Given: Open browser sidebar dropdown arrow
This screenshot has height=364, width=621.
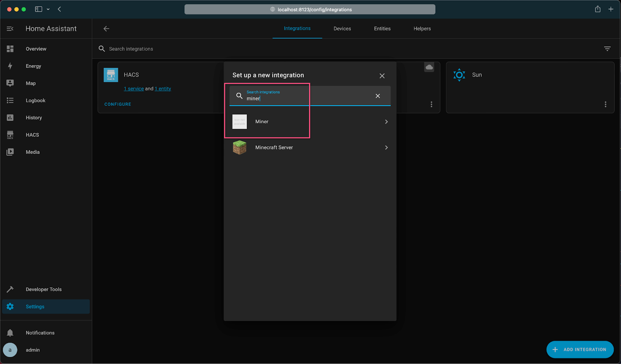Looking at the screenshot, I should [48, 9].
